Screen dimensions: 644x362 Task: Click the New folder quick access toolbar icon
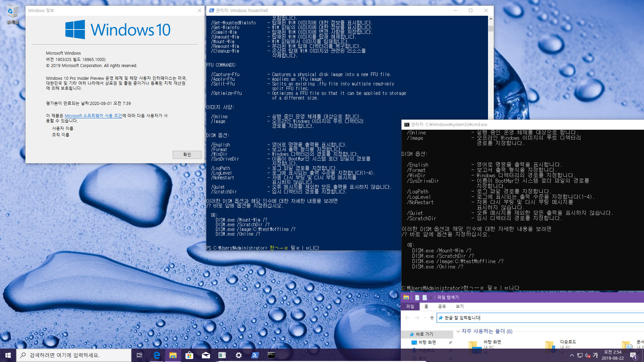pyautogui.click(x=424, y=297)
